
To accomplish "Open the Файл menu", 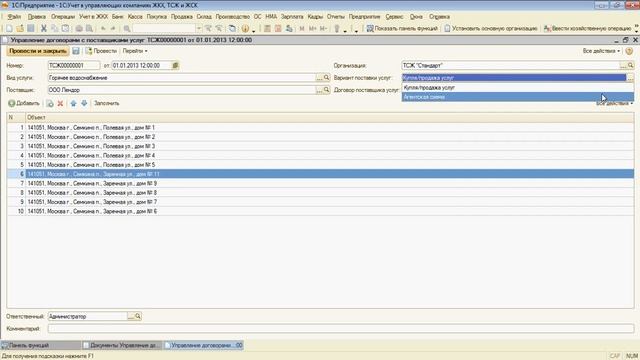I will (x=14, y=17).
